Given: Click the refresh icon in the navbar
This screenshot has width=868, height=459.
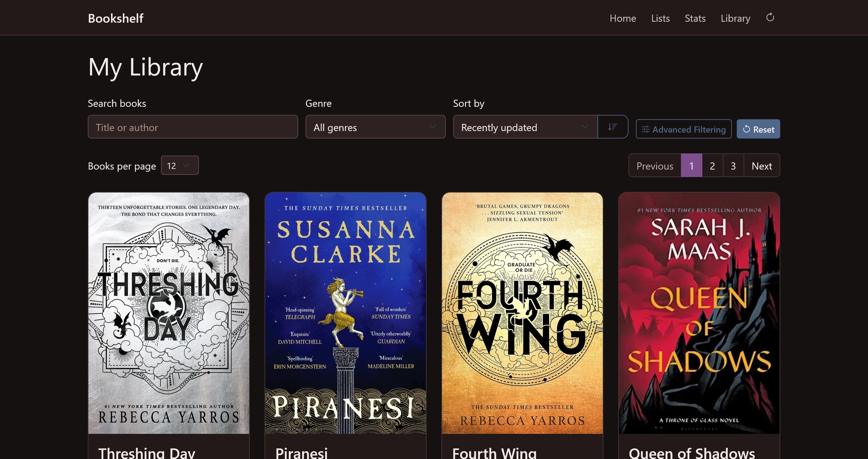Looking at the screenshot, I should [x=770, y=17].
